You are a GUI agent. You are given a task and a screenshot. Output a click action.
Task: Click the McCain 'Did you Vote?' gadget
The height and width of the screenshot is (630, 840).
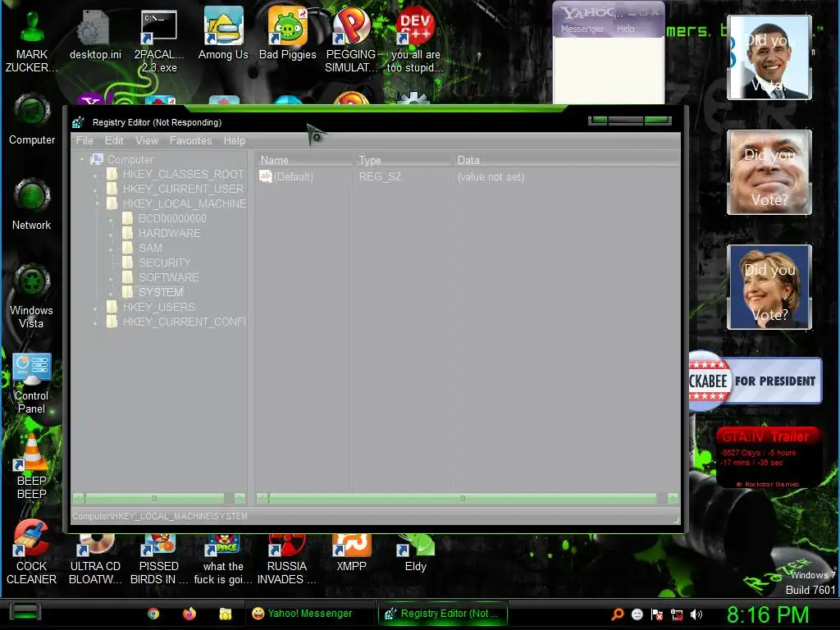(769, 172)
